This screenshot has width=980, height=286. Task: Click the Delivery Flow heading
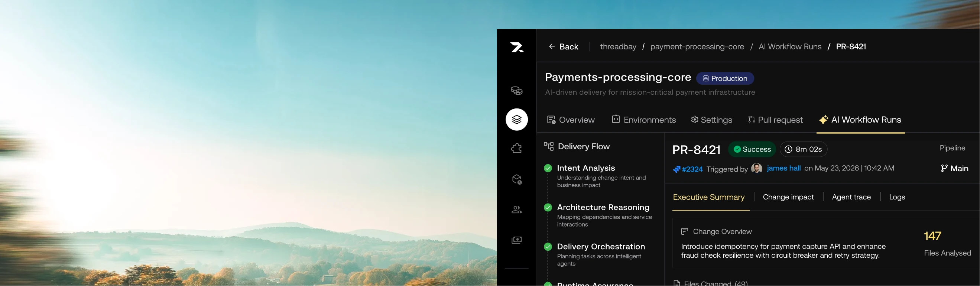(584, 146)
